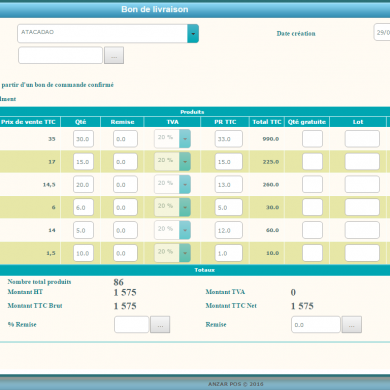The image size is (390, 390).
Task: Edit PR TTC field showing 12.0
Action: pyautogui.click(x=229, y=230)
